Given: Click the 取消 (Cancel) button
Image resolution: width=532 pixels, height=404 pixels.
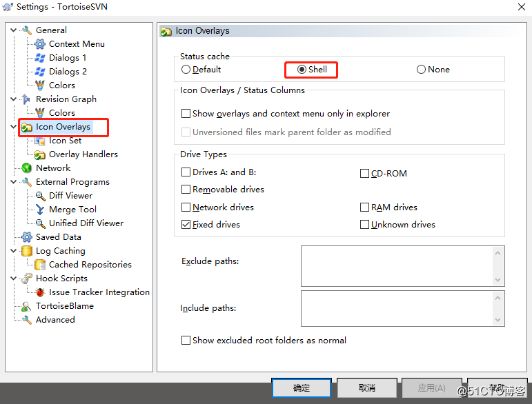Looking at the screenshot, I should 367,387.
